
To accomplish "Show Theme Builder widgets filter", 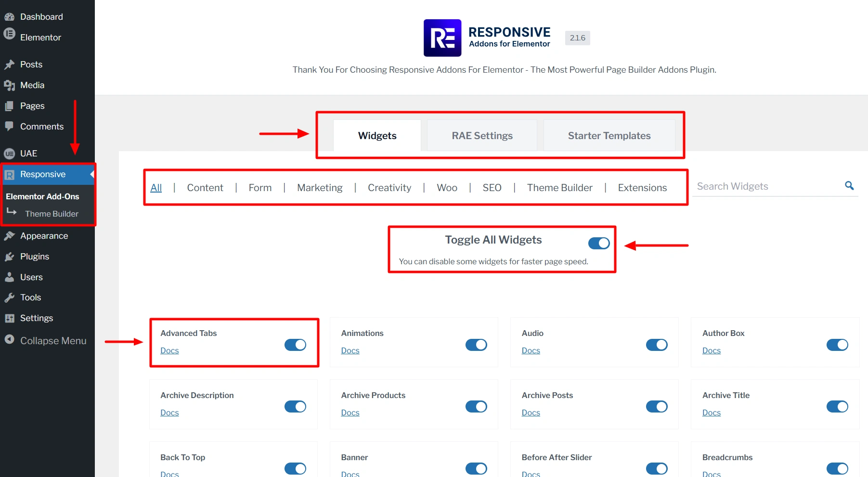I will 559,188.
